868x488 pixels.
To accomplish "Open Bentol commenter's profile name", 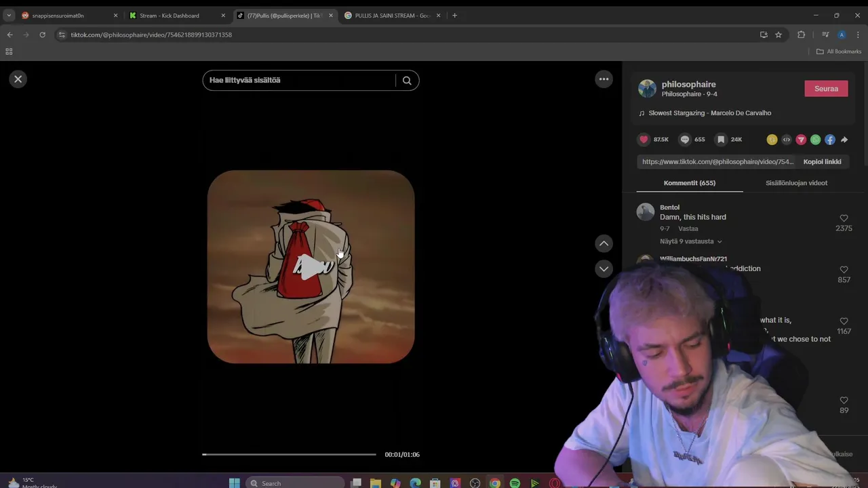I will (669, 207).
